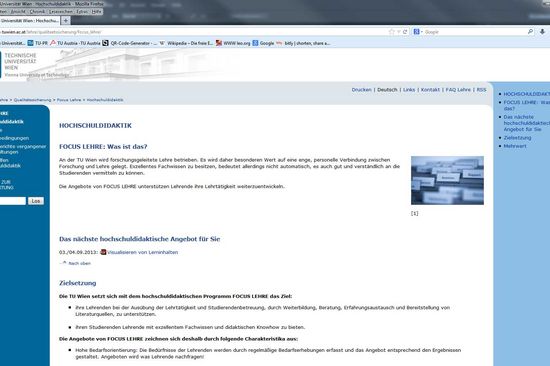Viewport: 550px width, 366px height.
Task: Click the red icon before Visualisieren link
Action: coord(103,252)
